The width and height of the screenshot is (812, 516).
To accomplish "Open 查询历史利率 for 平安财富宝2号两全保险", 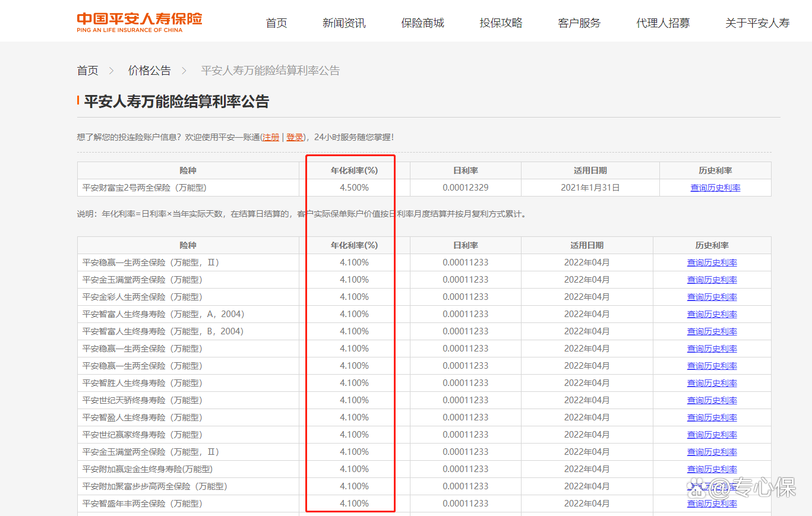I will (715, 188).
